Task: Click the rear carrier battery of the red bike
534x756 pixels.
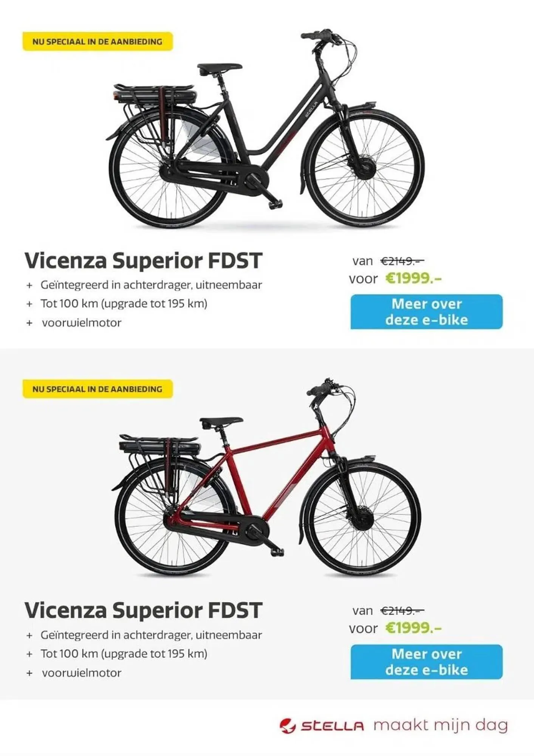Action: tap(158, 446)
